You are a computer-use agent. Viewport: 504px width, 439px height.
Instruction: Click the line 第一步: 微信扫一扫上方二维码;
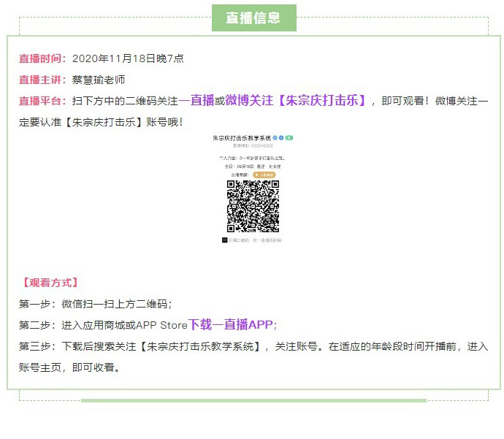click(96, 304)
